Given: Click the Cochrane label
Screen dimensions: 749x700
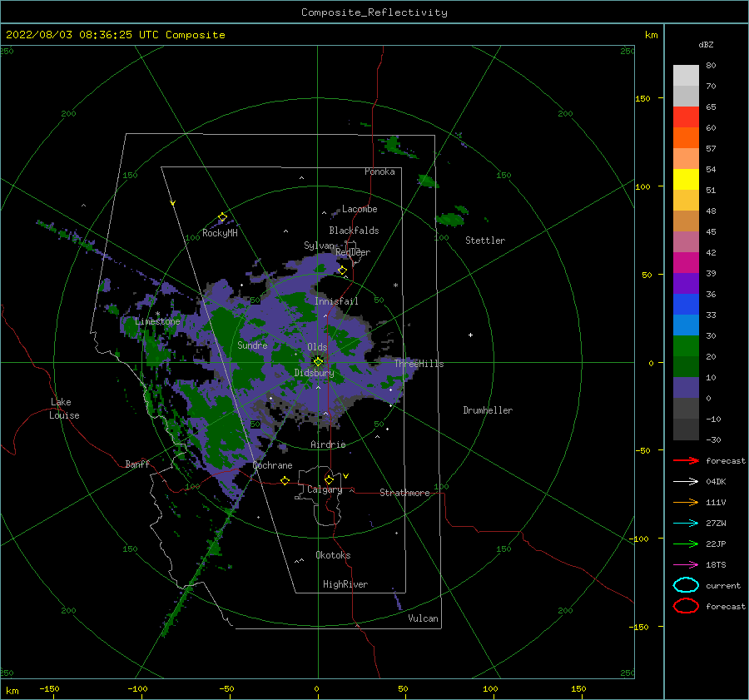Looking at the screenshot, I should pyautogui.click(x=272, y=465).
